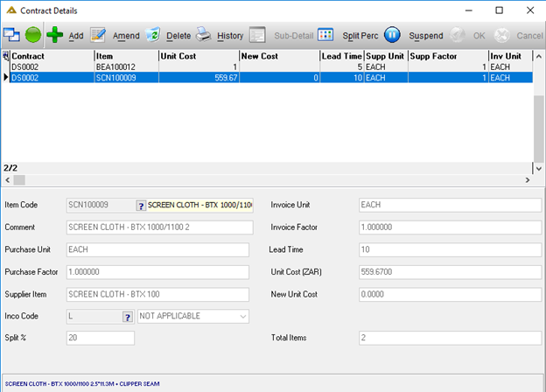Click the Total Items field

(x=451, y=338)
